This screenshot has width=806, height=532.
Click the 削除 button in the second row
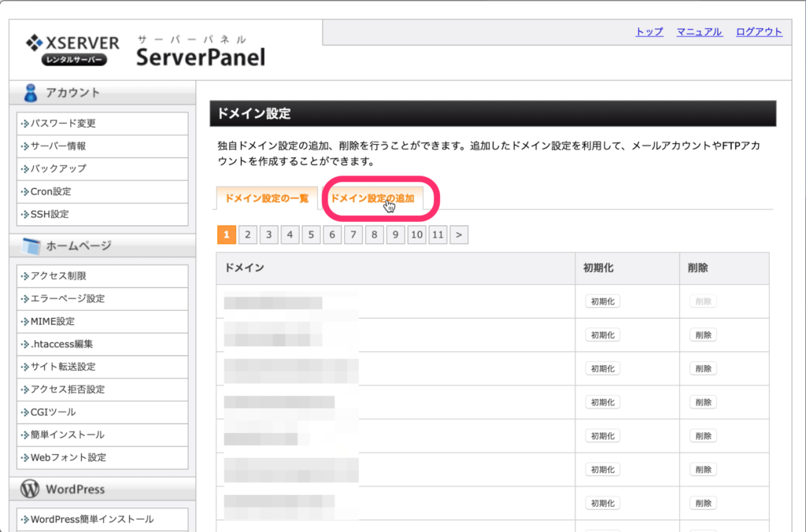tap(701, 334)
